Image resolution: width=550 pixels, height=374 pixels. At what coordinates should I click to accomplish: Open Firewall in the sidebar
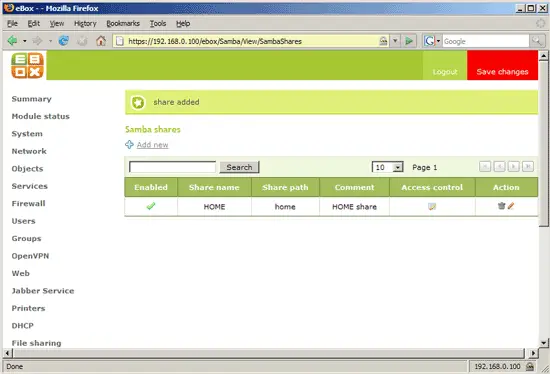(28, 203)
